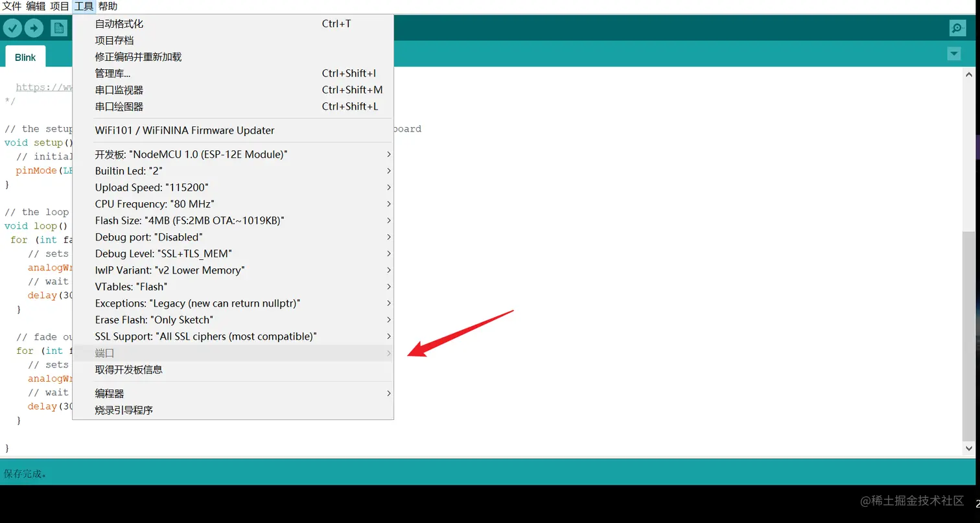Expand Debug port "Disabled" submenu
Image resolution: width=980 pixels, height=523 pixels.
pos(233,237)
